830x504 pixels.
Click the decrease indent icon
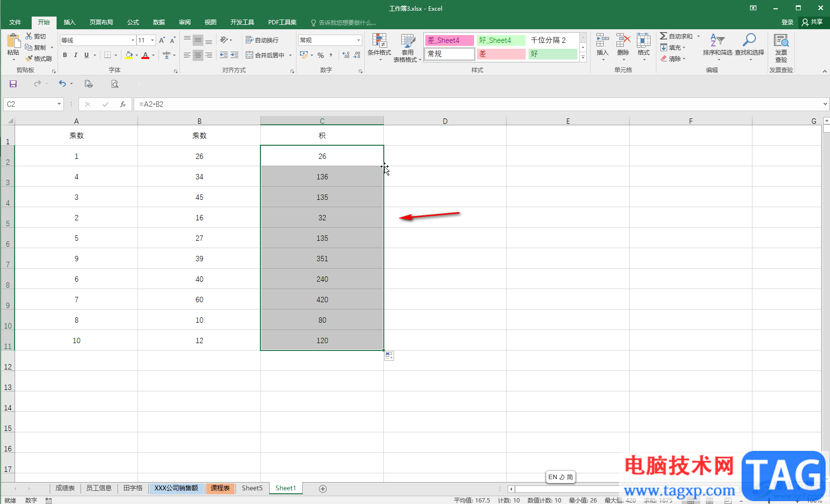(x=224, y=55)
